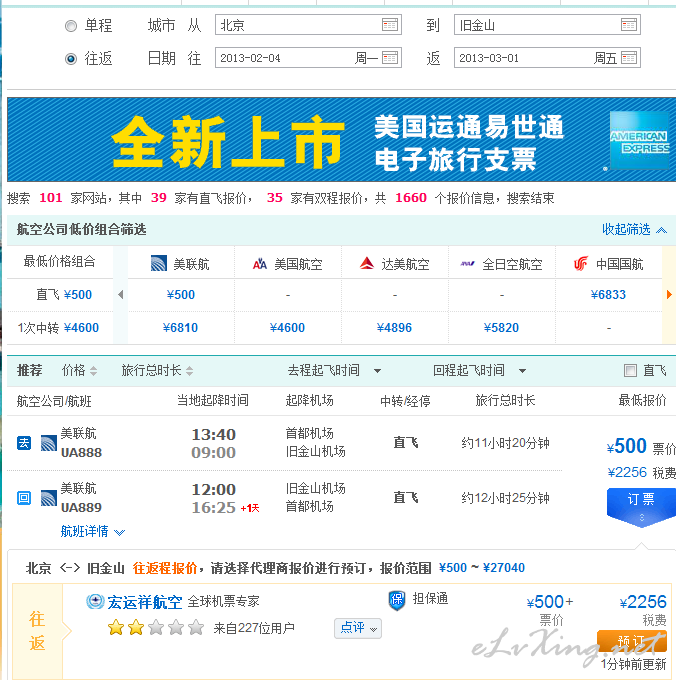
Task: Click the 担保通 shield icon
Action: tap(397, 600)
